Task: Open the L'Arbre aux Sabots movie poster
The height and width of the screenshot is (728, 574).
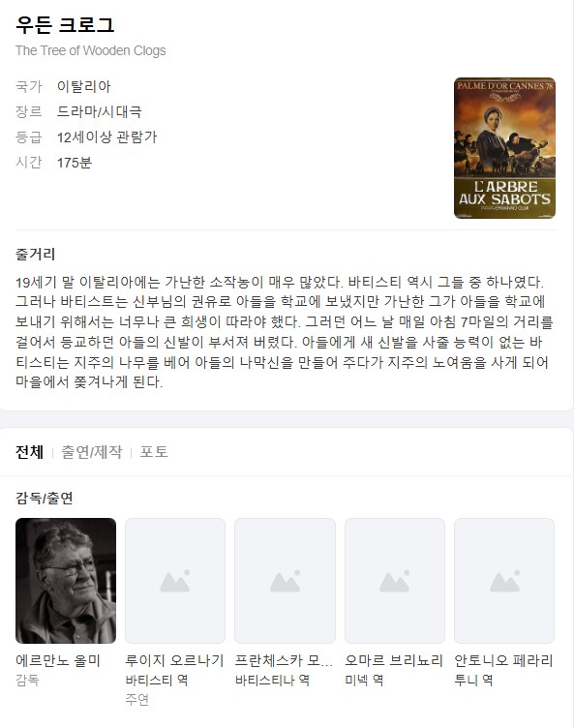Action: pyautogui.click(x=504, y=148)
